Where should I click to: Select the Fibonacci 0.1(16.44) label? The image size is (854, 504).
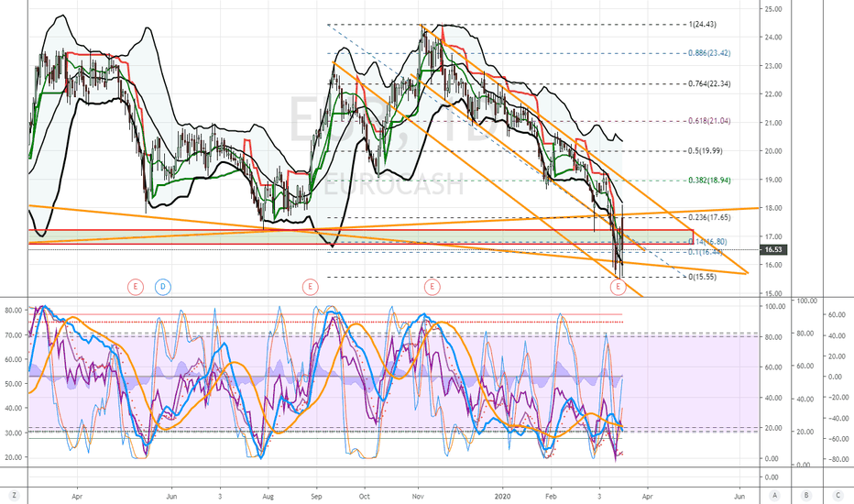pyautogui.click(x=706, y=252)
